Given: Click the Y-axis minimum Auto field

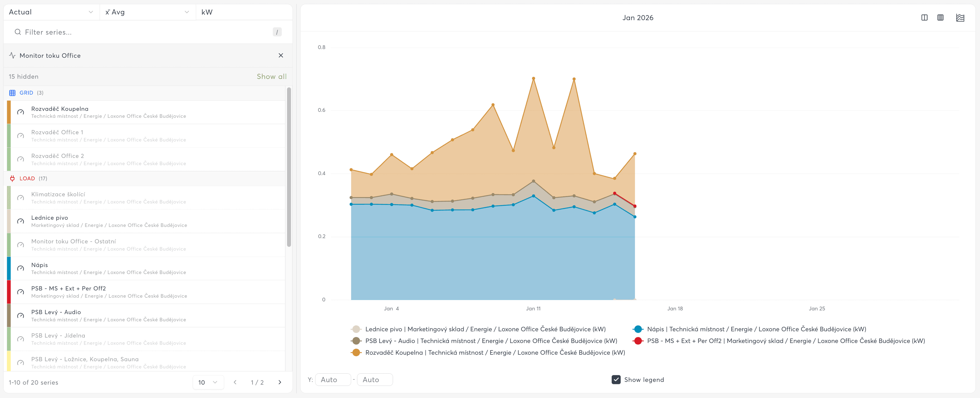Looking at the screenshot, I should pos(333,380).
